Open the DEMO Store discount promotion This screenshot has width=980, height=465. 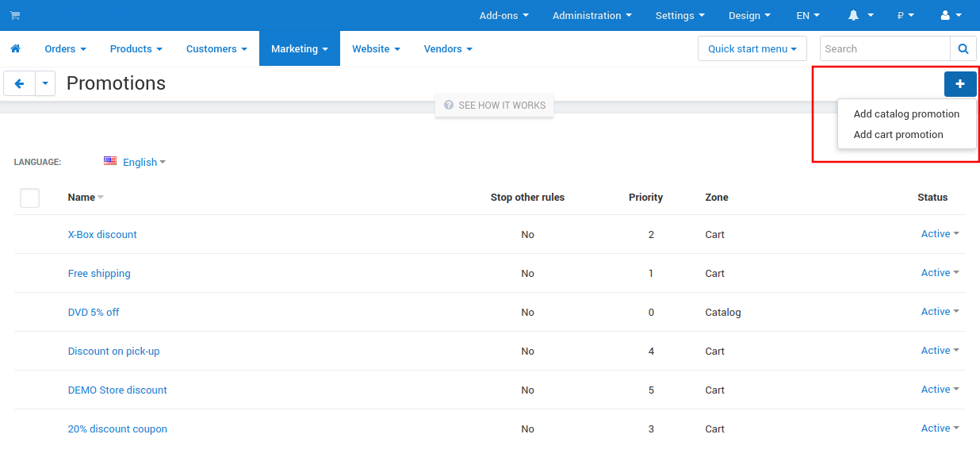click(117, 390)
